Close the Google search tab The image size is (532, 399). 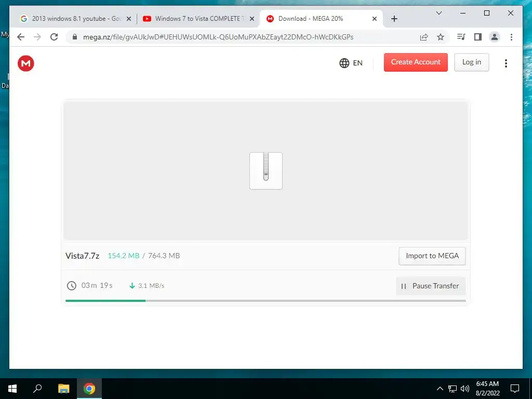click(x=129, y=19)
